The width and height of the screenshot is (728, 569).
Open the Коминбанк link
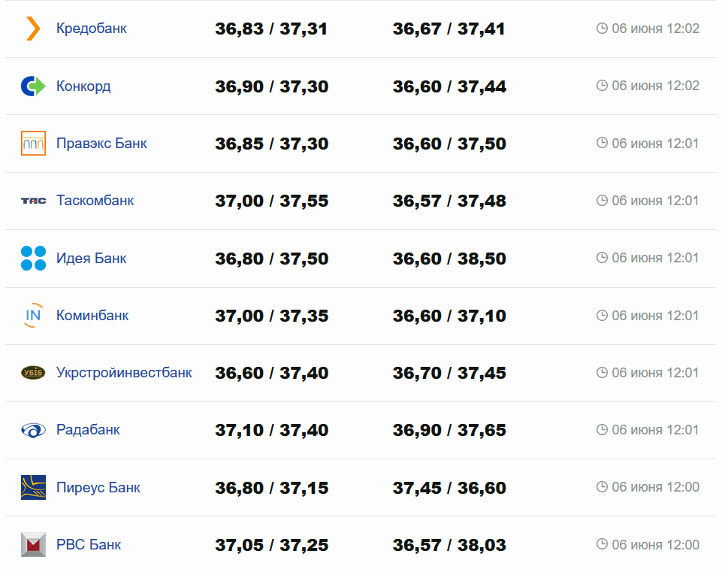coord(92,316)
